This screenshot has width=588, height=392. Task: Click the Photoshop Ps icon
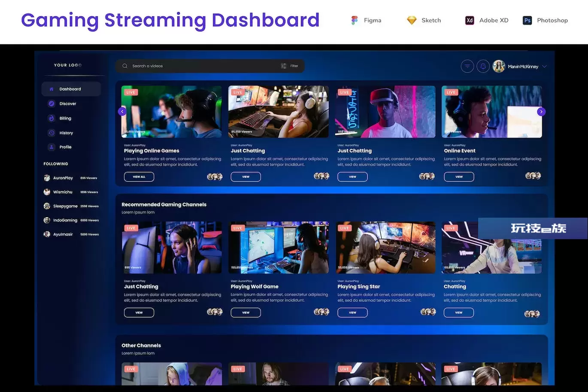click(527, 20)
